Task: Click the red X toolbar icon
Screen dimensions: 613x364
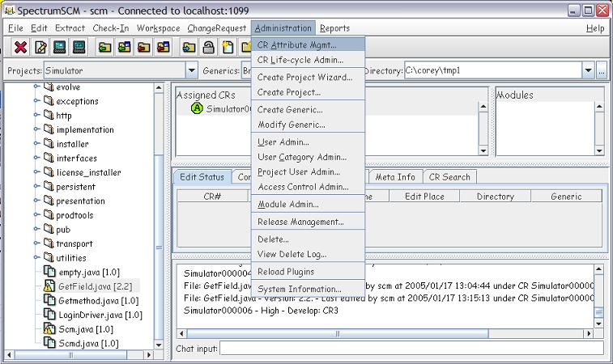Action: point(20,47)
